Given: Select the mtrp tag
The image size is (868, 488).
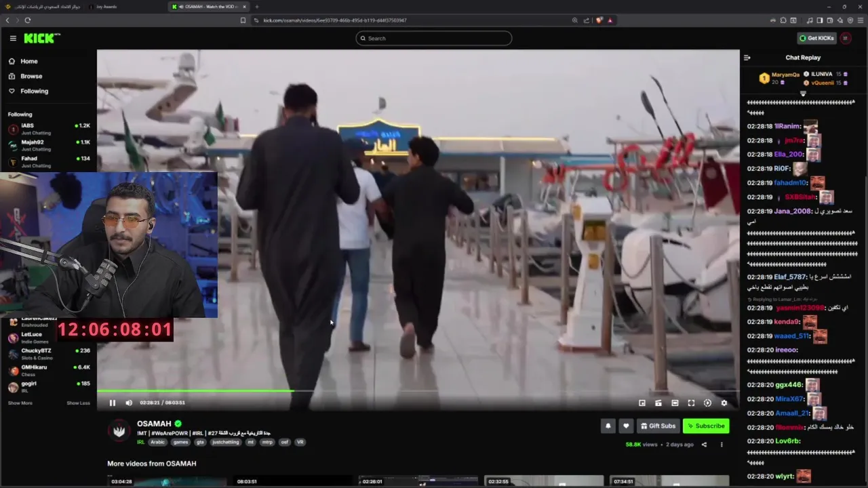Looking at the screenshot, I should (267, 442).
